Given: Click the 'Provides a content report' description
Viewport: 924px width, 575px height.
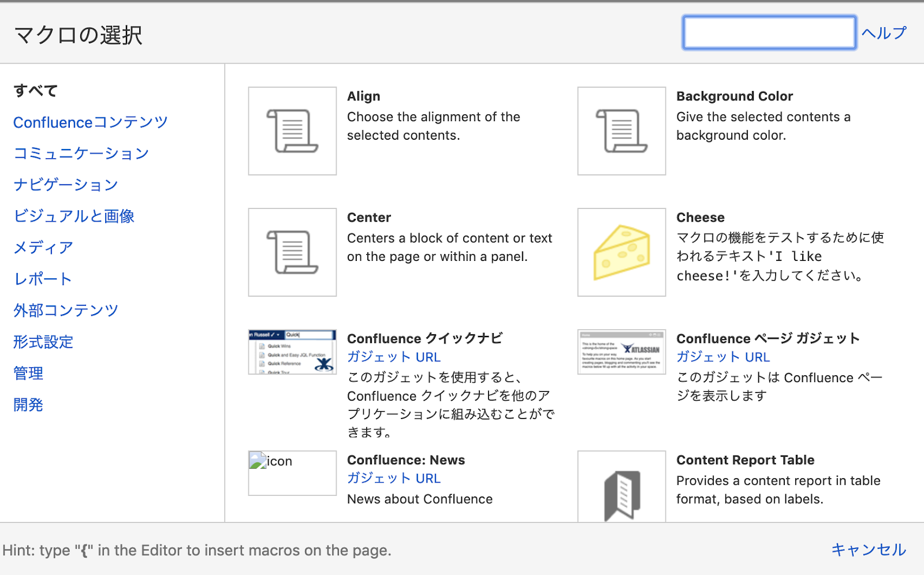Looking at the screenshot, I should [x=778, y=490].
